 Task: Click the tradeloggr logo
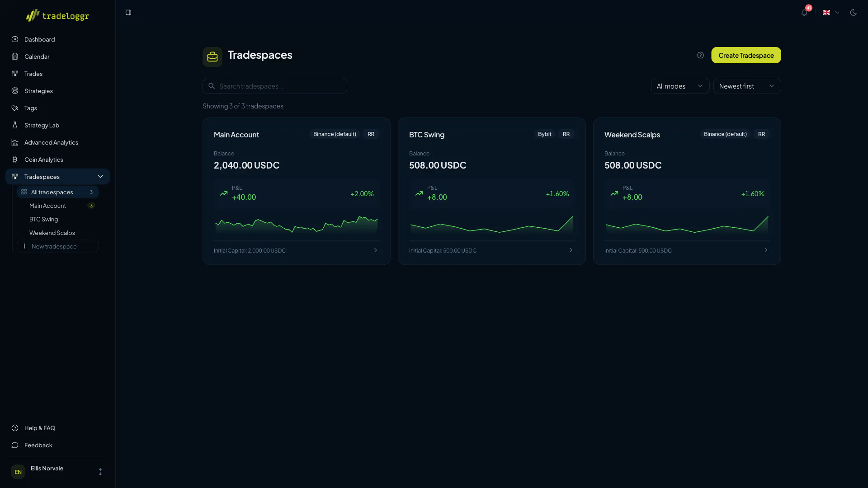point(57,15)
